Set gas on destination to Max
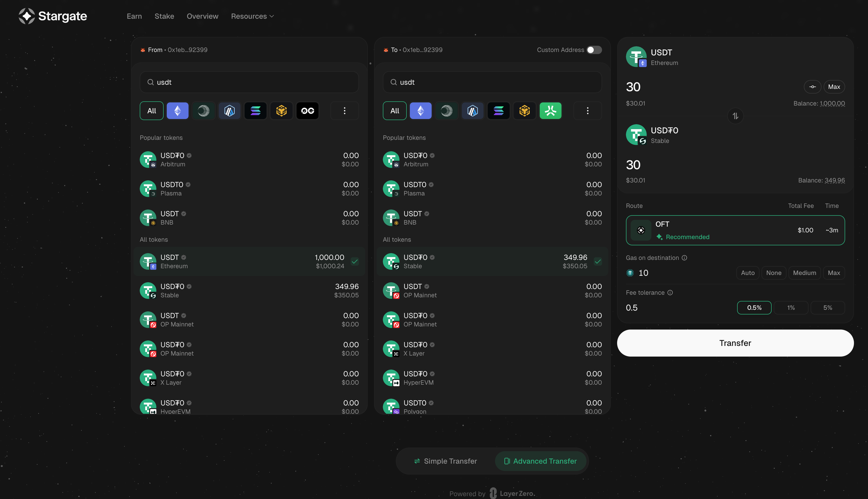The width and height of the screenshot is (868, 499). (834, 272)
